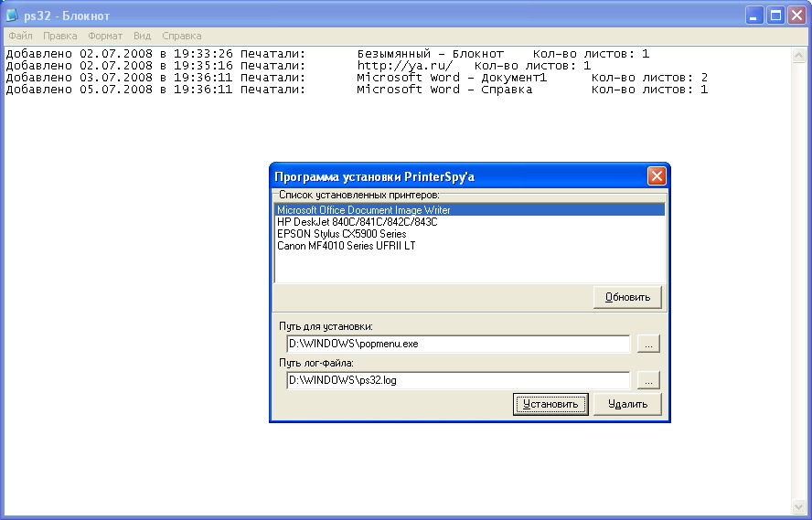Maximize the Notepad window
812x520 pixels.
[x=776, y=16]
